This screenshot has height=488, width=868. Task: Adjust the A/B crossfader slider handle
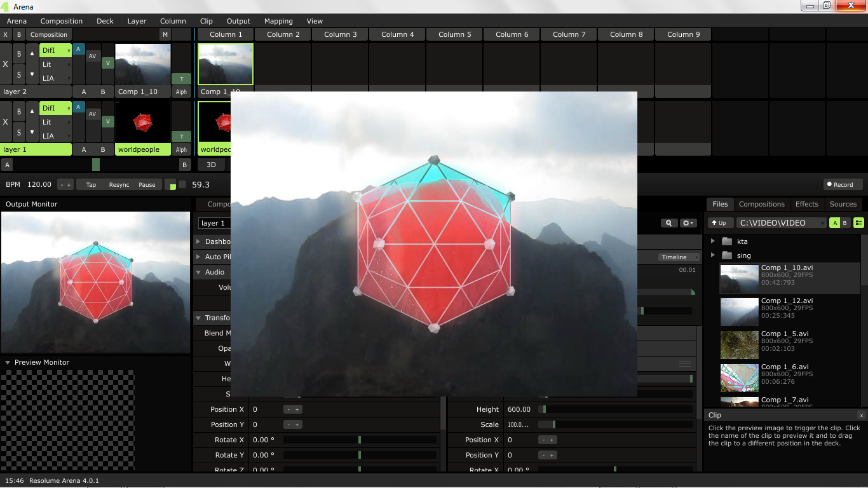[x=96, y=165]
